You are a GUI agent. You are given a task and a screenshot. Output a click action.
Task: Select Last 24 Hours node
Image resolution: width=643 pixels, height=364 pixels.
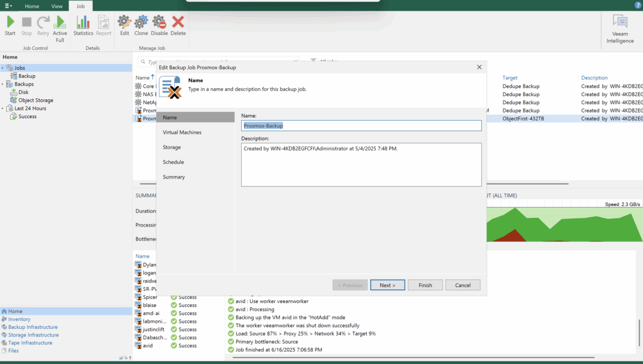tap(30, 109)
